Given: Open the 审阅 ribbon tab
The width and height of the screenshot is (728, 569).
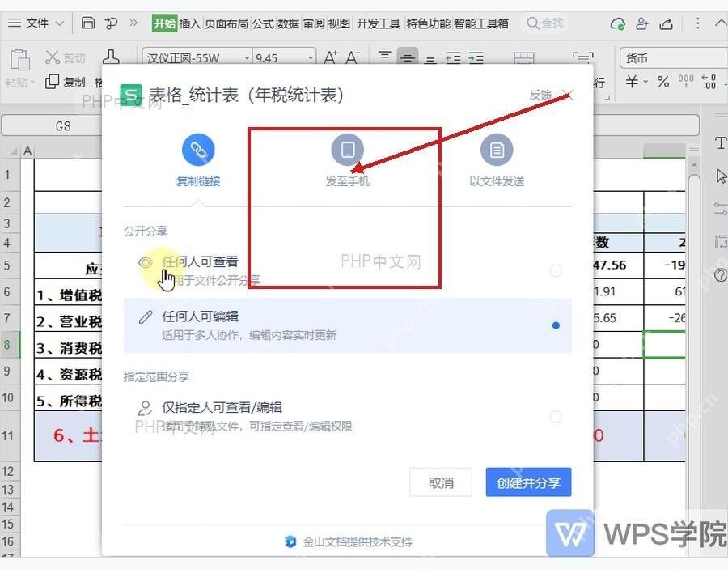Looking at the screenshot, I should 314,23.
